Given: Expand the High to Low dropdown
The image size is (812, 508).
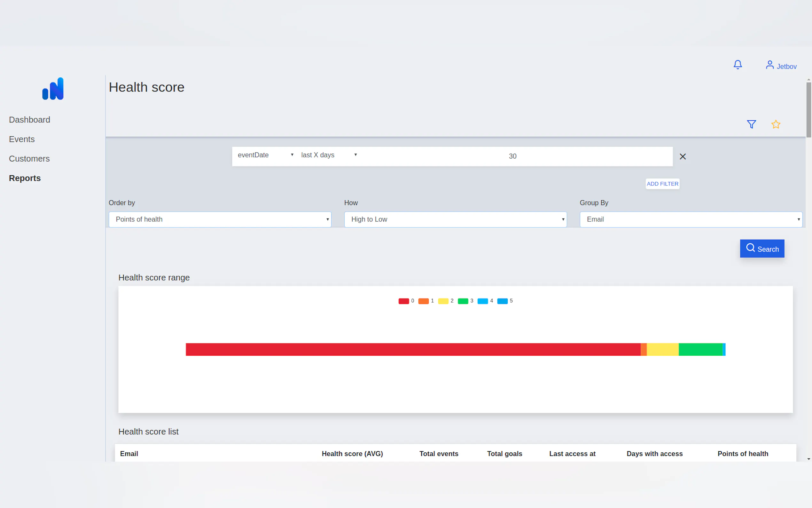Looking at the screenshot, I should point(455,219).
